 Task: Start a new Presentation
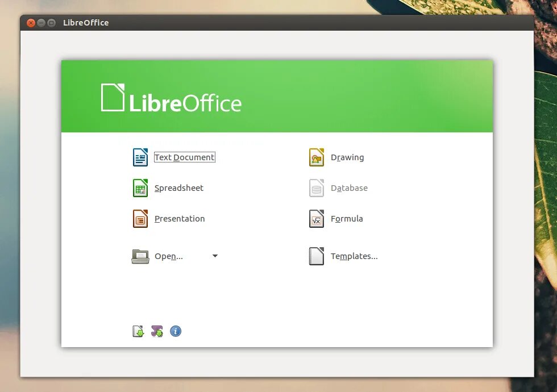(180, 218)
